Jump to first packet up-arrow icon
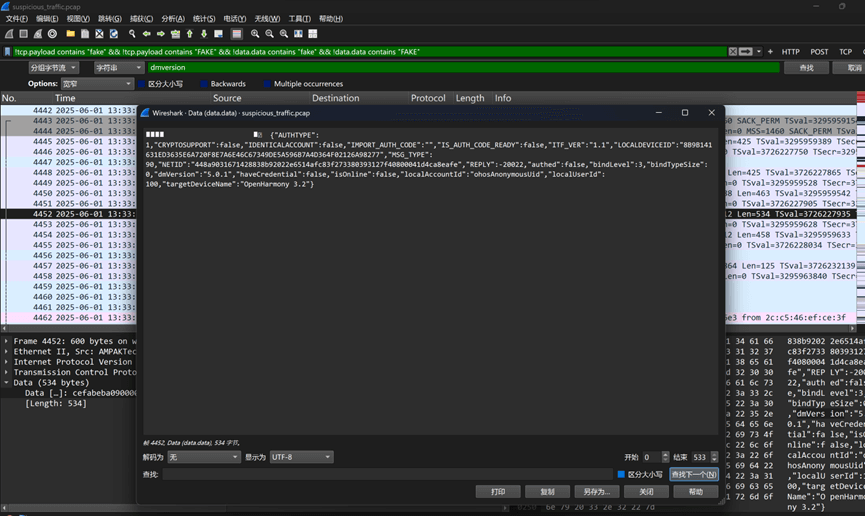This screenshot has height=516, width=865. click(190, 34)
